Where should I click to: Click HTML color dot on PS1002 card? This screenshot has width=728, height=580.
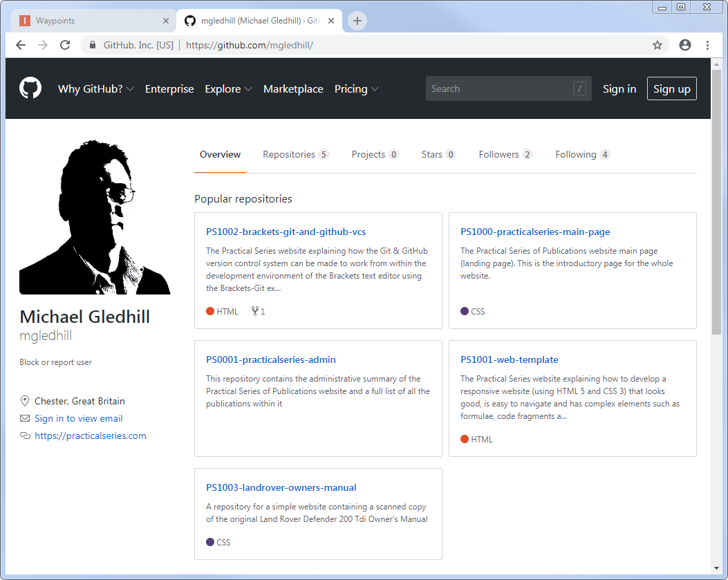point(210,311)
